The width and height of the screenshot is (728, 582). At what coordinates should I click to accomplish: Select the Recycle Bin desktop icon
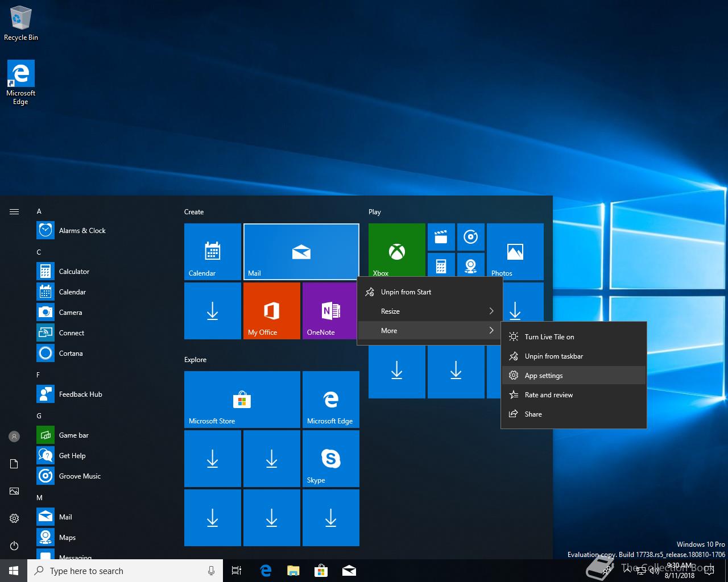(x=21, y=23)
